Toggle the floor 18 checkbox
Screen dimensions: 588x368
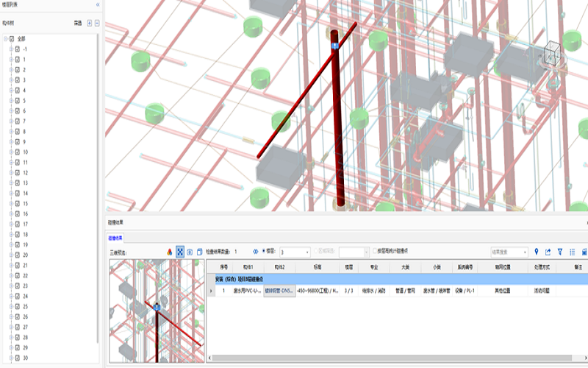(17, 234)
